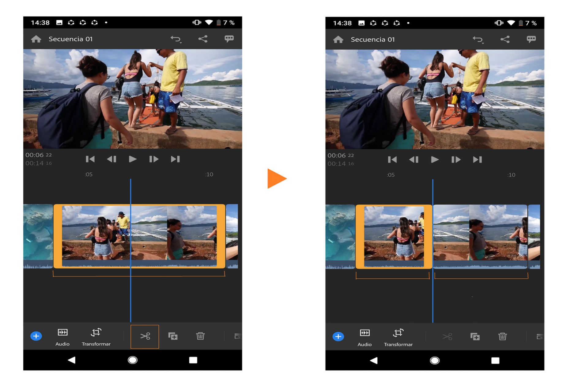
Task: Tap the undo arrow in left screen header
Action: pyautogui.click(x=176, y=39)
